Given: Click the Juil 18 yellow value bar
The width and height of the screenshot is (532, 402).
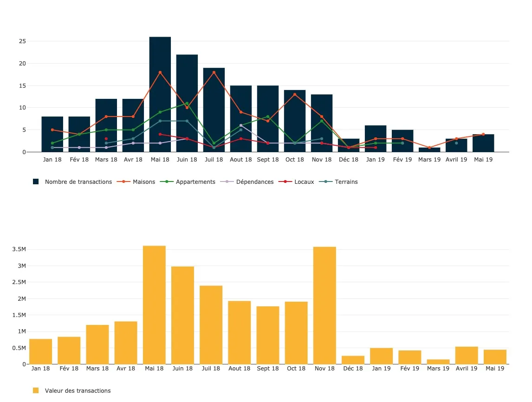Looking at the screenshot, I should click(211, 325).
